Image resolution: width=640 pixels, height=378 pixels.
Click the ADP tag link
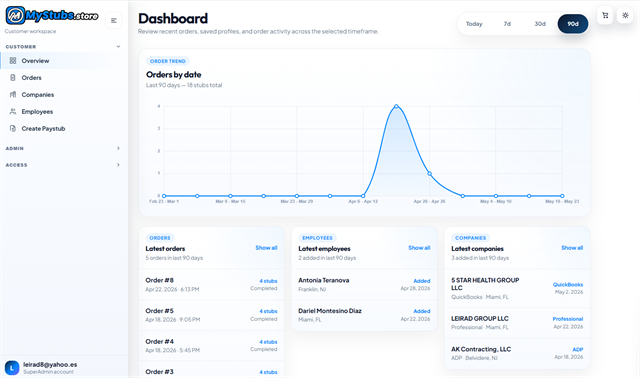(578, 349)
